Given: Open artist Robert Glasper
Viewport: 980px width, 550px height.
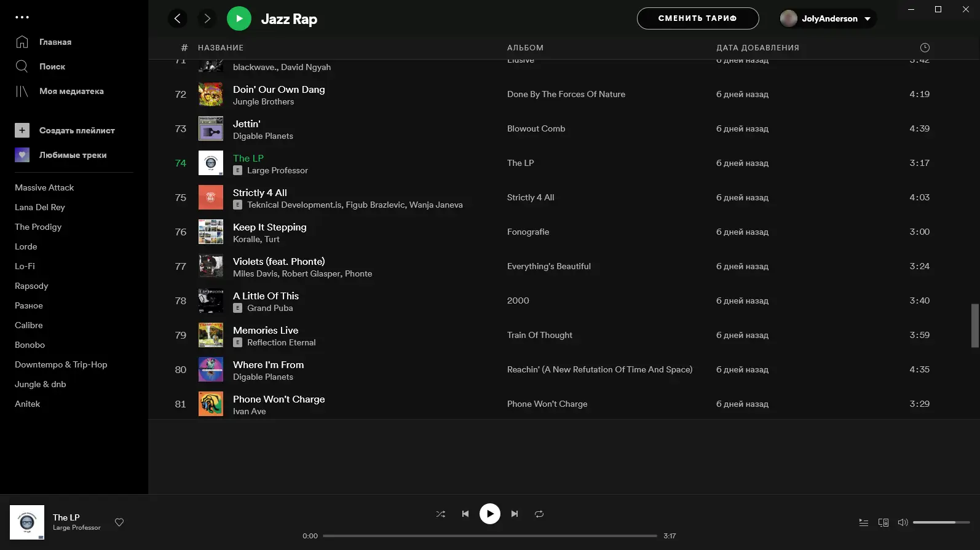Looking at the screenshot, I should pyautogui.click(x=310, y=274).
